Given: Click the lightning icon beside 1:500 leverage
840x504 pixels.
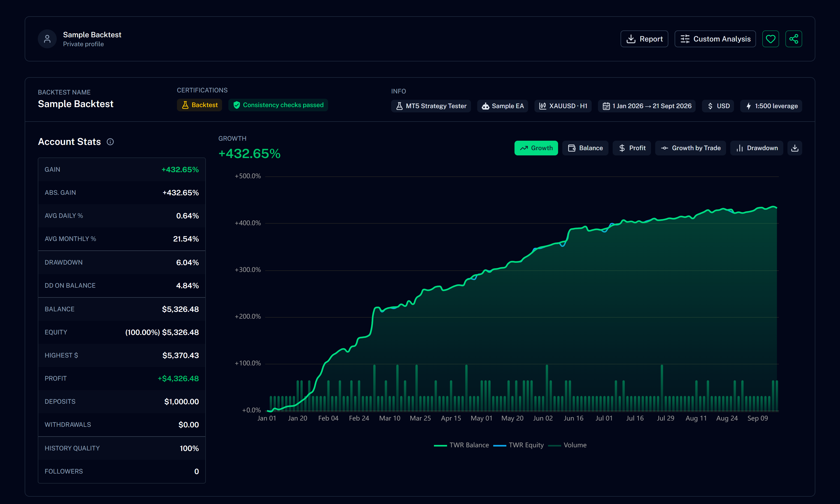Looking at the screenshot, I should (748, 106).
